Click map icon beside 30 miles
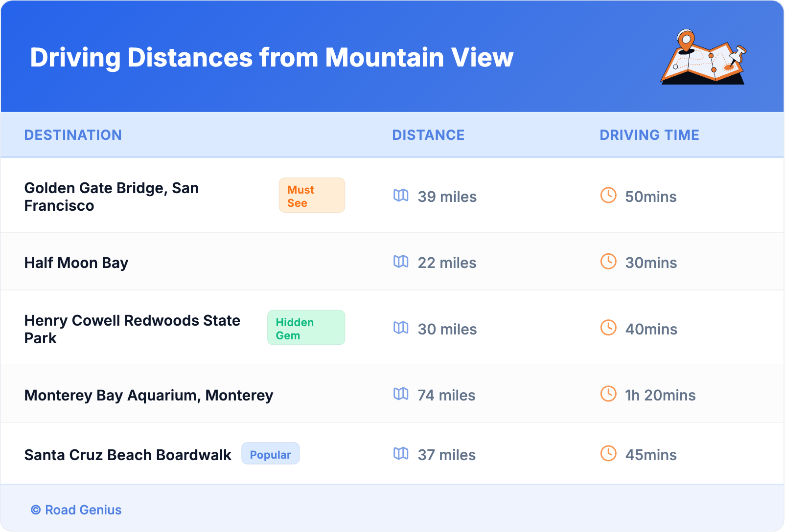The width and height of the screenshot is (785, 532). [x=401, y=328]
